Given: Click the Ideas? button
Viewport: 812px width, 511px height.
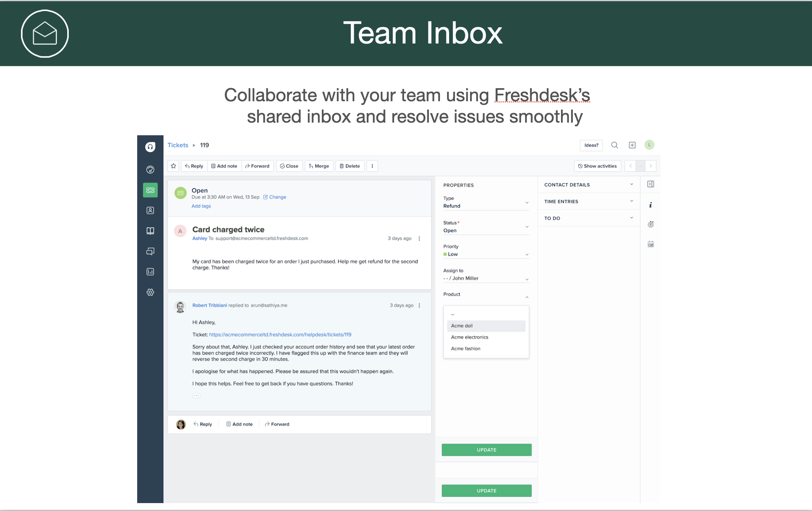Looking at the screenshot, I should 591,145.
